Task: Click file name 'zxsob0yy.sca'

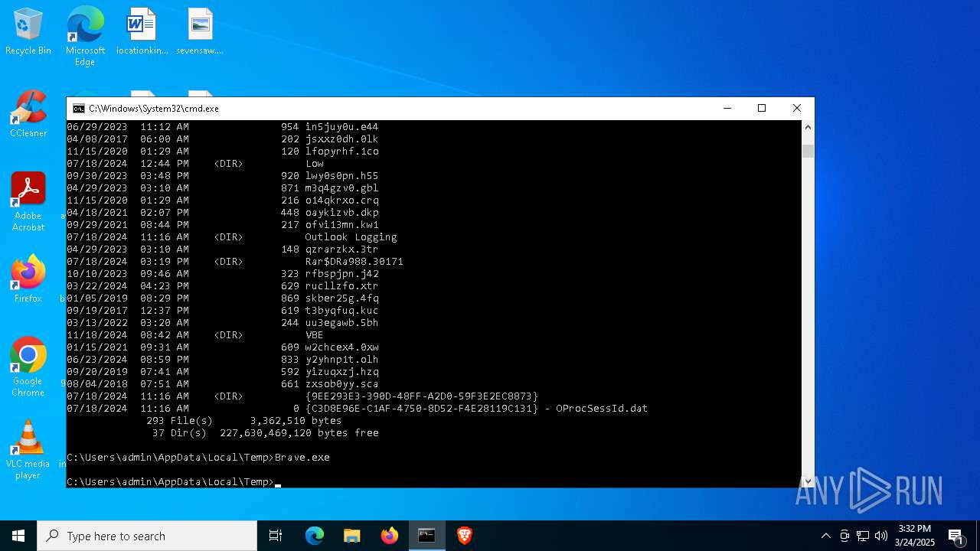Action: [x=341, y=384]
